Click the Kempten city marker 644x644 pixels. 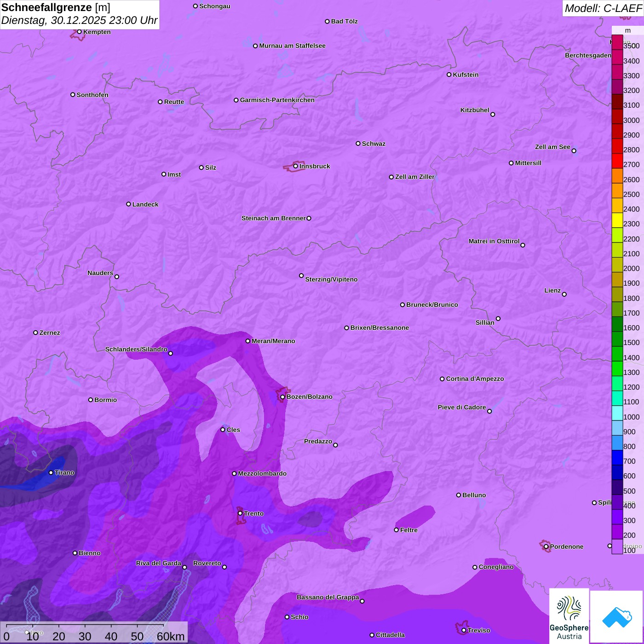click(x=79, y=32)
